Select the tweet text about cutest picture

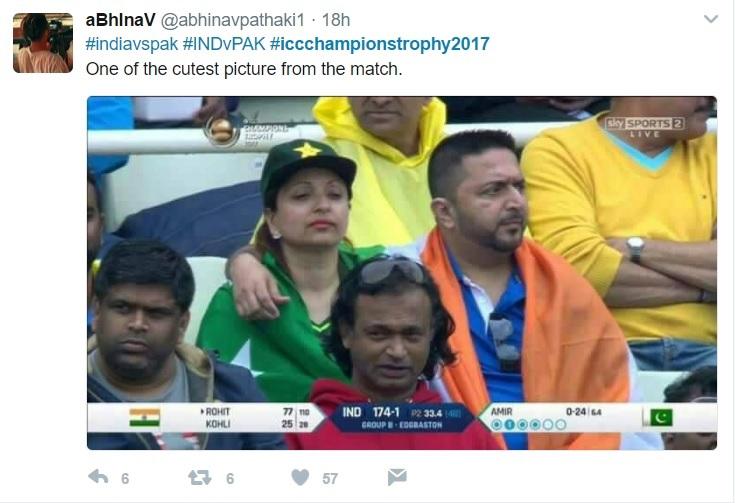tap(244, 69)
